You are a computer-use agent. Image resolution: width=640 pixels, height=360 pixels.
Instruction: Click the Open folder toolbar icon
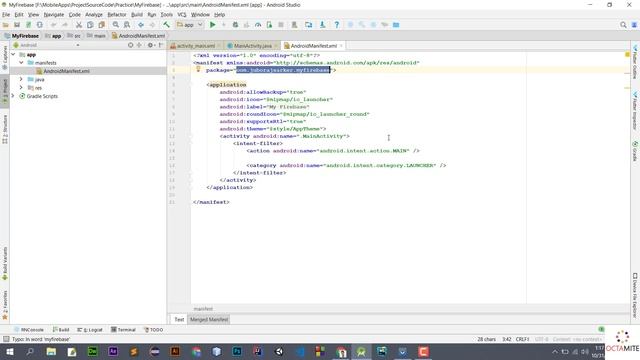(x=6, y=25)
